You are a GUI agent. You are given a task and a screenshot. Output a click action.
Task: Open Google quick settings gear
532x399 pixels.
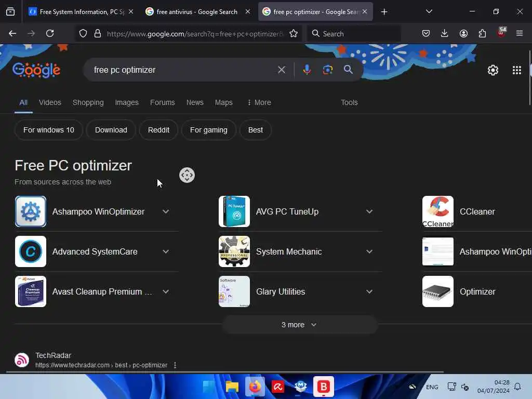point(493,70)
